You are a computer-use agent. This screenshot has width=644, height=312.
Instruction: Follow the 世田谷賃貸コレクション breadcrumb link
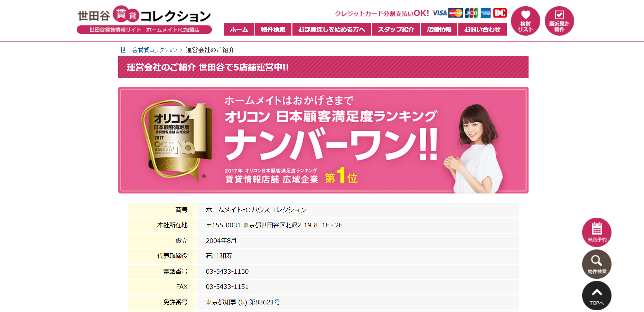coord(149,50)
